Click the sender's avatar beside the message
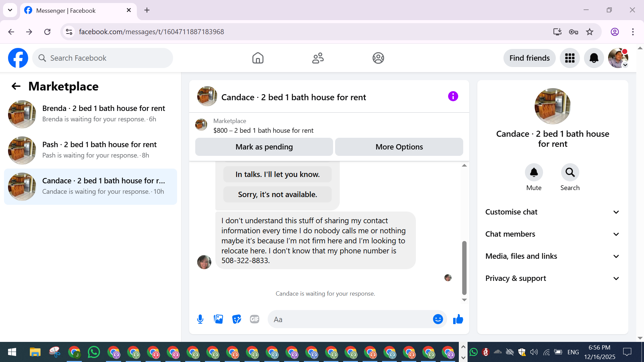This screenshot has width=644, height=362. 204,262
